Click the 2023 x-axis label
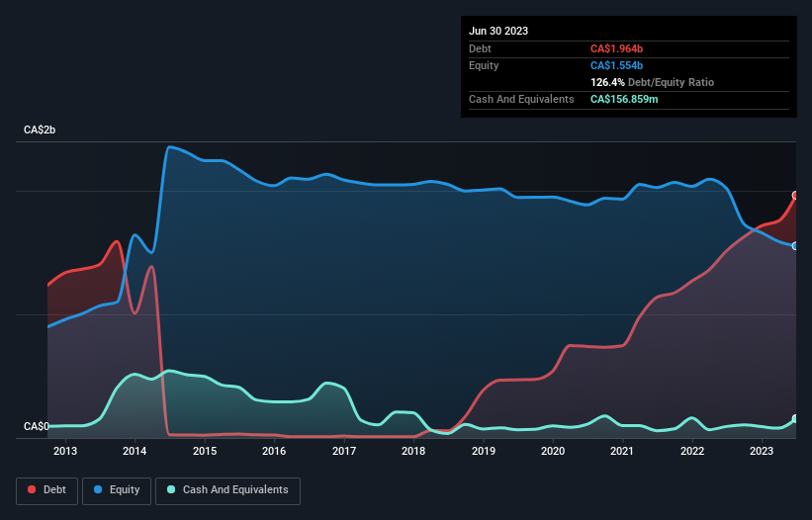The image size is (812, 520). 762,451
